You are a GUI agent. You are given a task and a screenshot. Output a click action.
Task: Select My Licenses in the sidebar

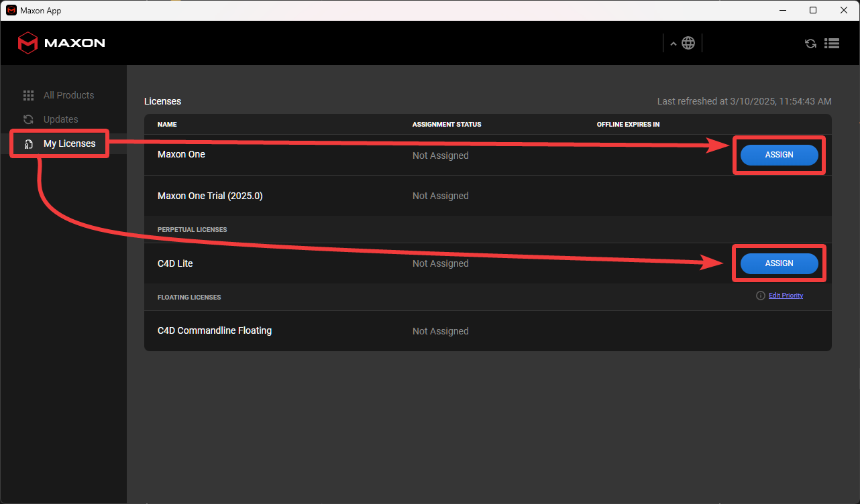coord(69,143)
